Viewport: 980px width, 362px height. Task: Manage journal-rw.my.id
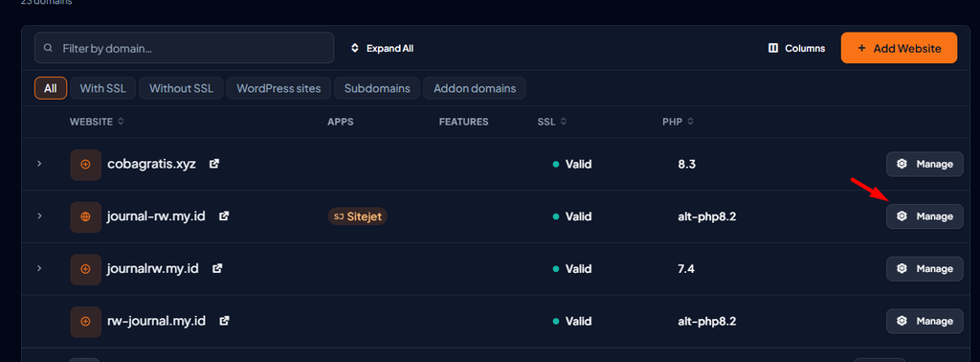click(x=925, y=216)
